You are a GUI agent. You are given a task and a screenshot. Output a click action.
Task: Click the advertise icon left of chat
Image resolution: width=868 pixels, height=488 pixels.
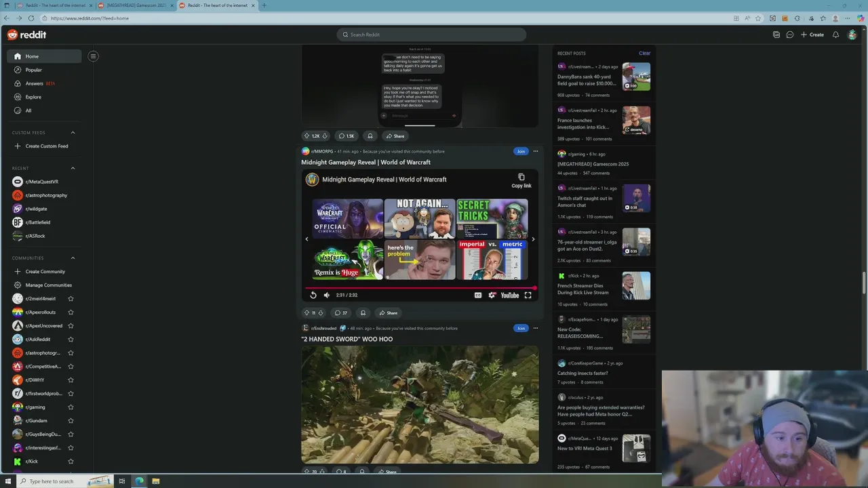click(776, 35)
